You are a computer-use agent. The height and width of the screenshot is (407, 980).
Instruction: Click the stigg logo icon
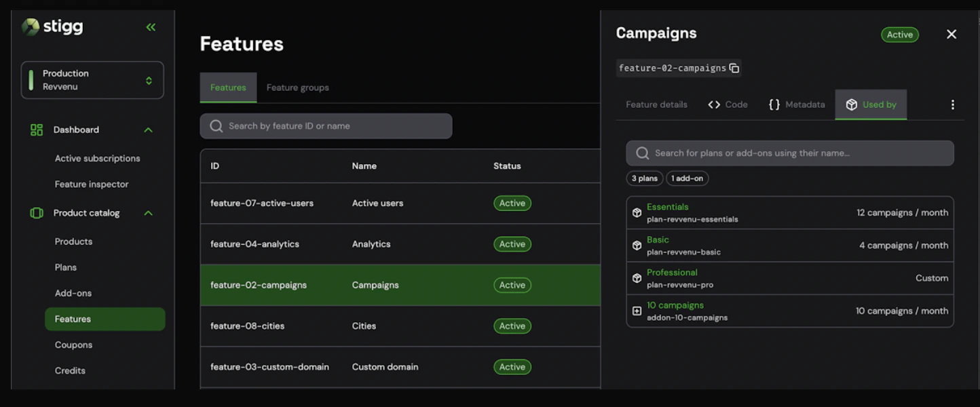coord(31,26)
